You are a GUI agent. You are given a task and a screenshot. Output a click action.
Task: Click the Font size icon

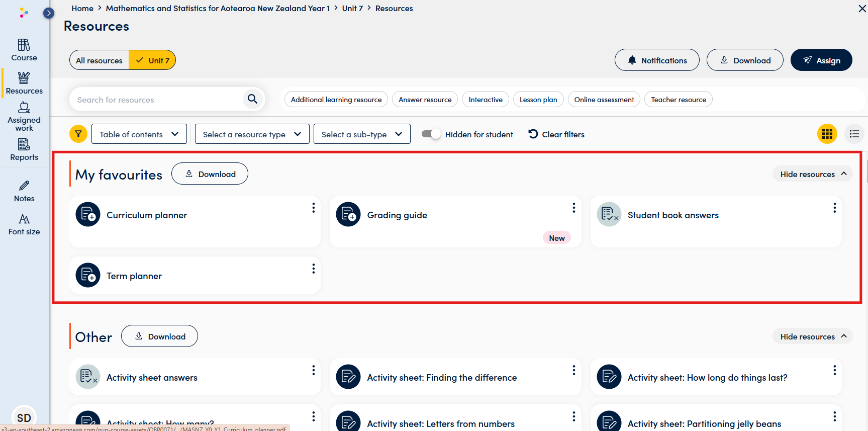coord(24,224)
